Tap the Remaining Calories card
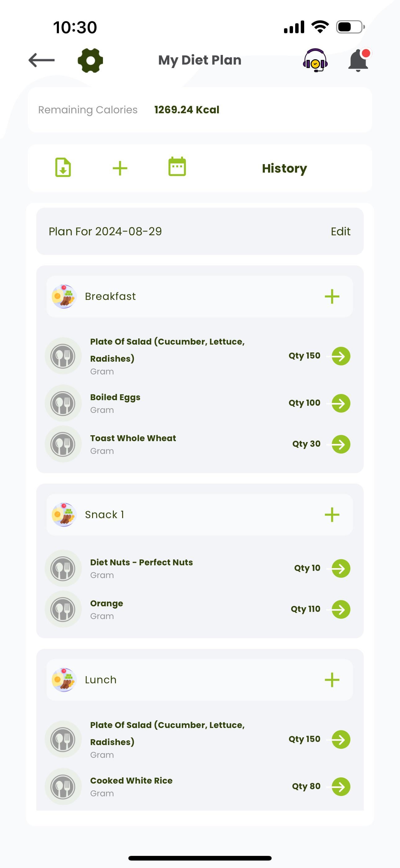Viewport: 400px width, 868px height. click(200, 110)
